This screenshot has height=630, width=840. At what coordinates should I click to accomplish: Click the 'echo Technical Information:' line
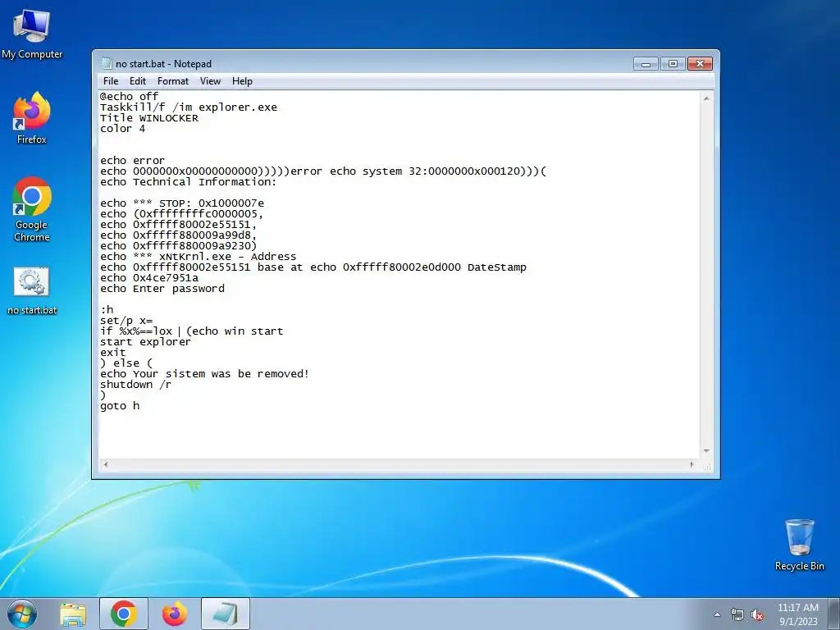(188, 181)
